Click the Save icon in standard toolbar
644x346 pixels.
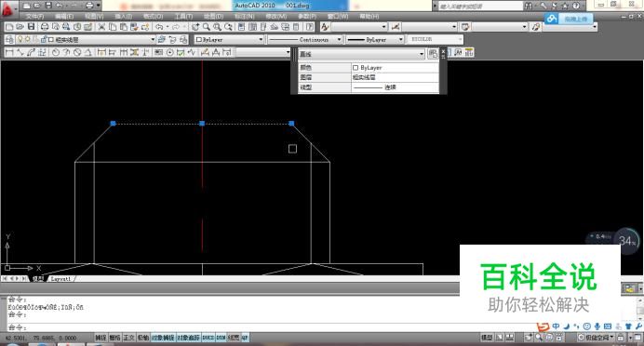(x=32, y=27)
